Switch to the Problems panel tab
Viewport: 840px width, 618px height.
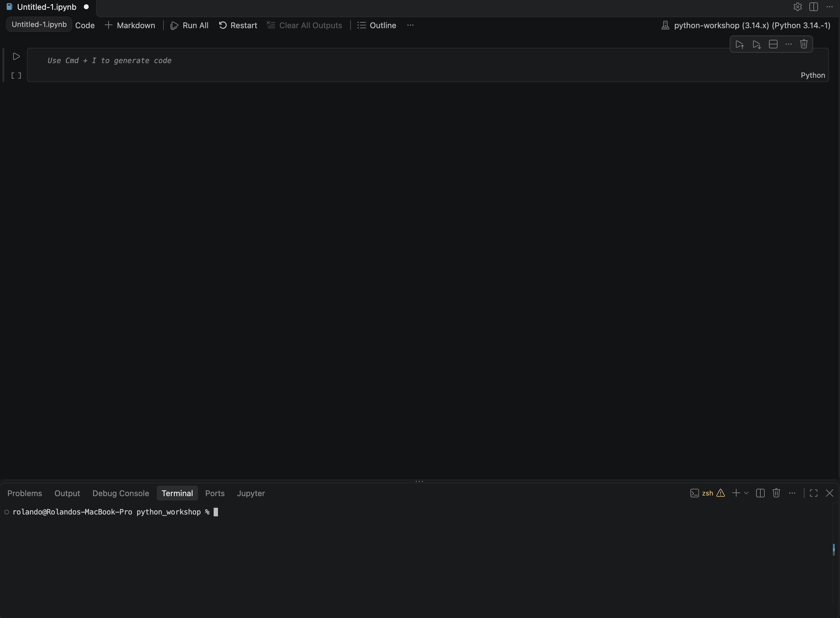point(25,493)
